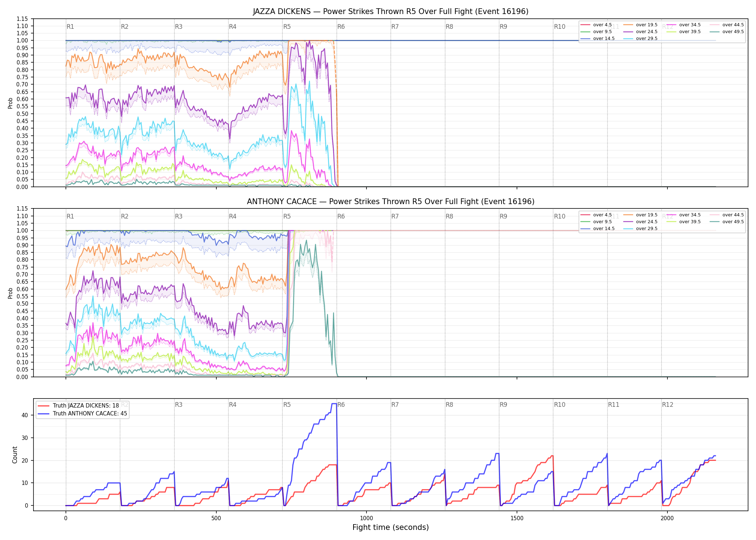Click the R6 round marker in Cacace chart
The width and height of the screenshot is (756, 540).
pos(341,216)
